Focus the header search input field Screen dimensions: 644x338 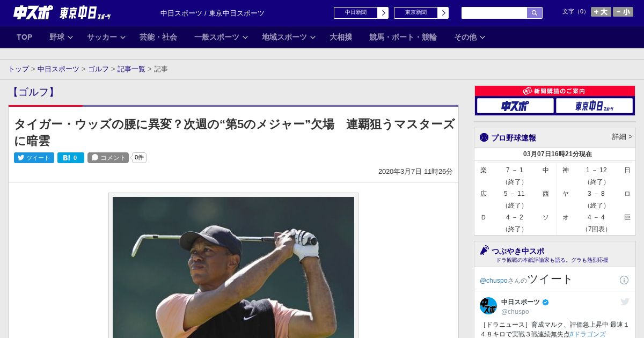(494, 13)
